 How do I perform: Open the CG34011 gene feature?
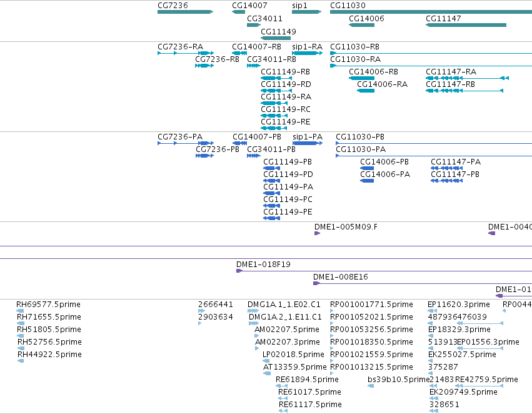coord(254,25)
